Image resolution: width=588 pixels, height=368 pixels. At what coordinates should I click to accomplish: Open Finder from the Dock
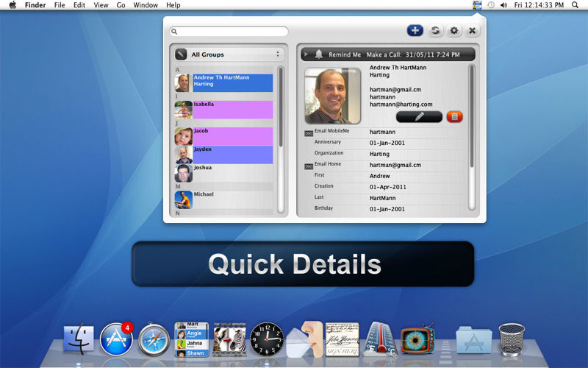click(x=79, y=340)
